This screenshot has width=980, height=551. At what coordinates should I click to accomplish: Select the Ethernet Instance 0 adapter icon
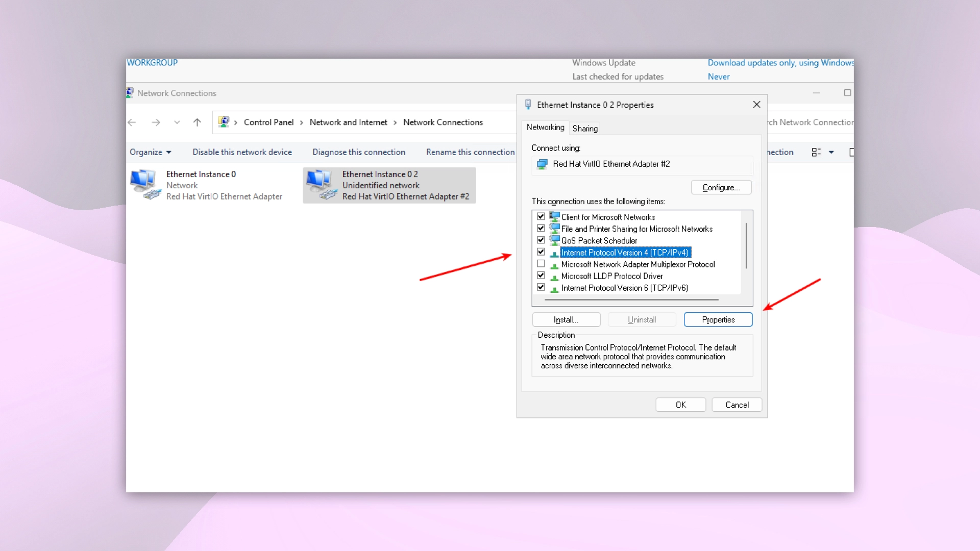[x=144, y=184]
